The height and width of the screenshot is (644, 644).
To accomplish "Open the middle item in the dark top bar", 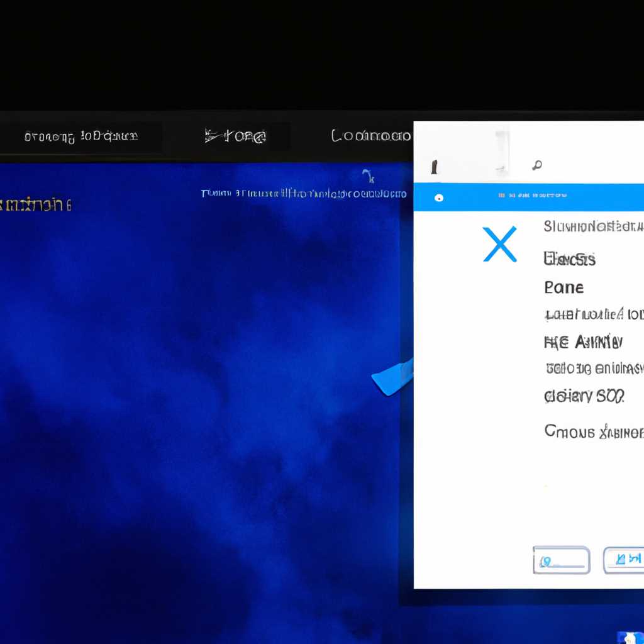I will pyautogui.click(x=235, y=136).
